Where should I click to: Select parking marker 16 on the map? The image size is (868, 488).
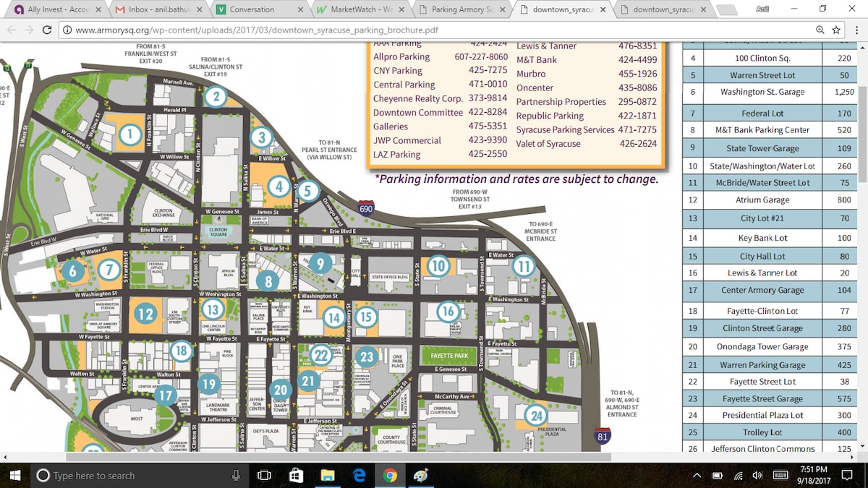pyautogui.click(x=448, y=312)
